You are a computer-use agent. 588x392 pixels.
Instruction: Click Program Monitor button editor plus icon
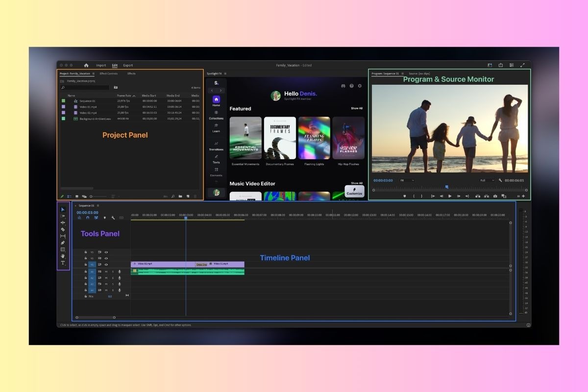click(523, 196)
